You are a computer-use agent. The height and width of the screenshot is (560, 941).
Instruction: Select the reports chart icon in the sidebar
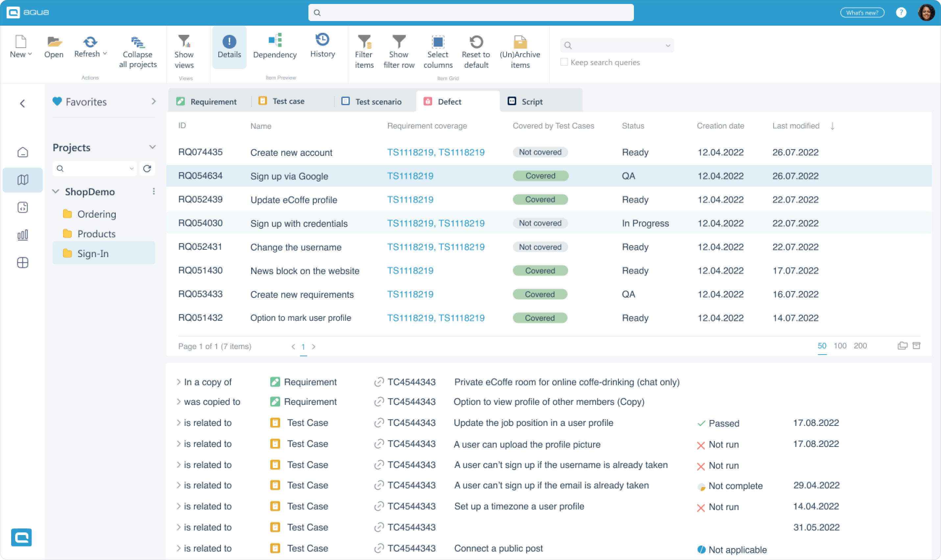(22, 235)
